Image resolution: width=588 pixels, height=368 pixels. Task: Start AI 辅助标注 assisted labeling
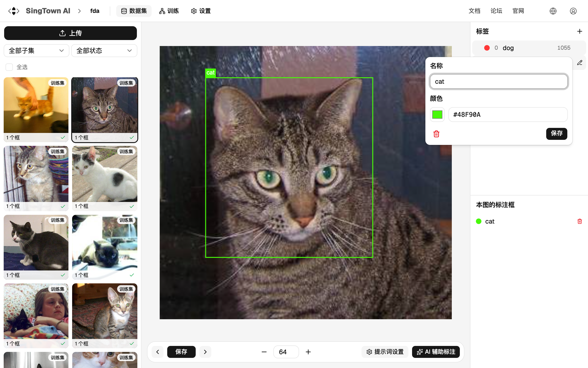(436, 352)
